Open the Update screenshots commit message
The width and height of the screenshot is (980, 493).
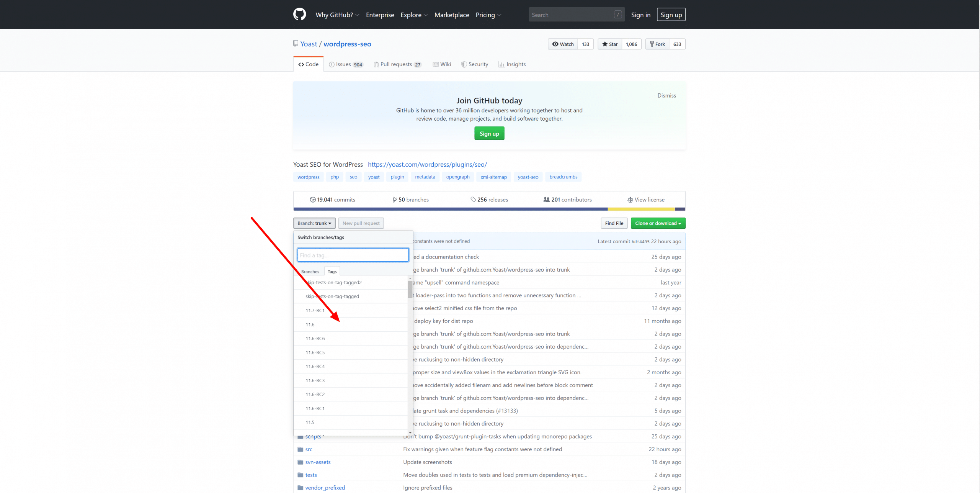(x=427, y=462)
